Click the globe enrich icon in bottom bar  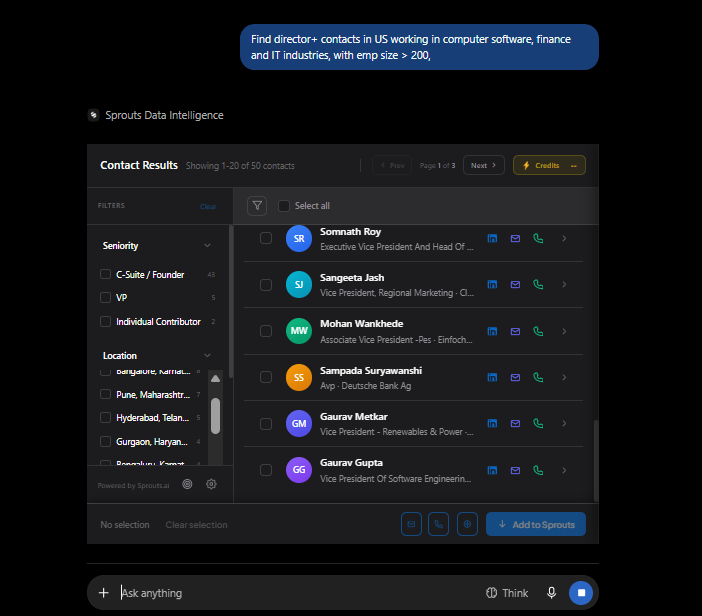[467, 524]
